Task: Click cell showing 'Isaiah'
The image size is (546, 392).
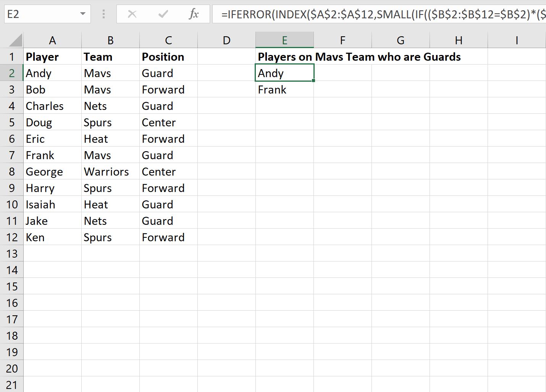Action: point(52,204)
